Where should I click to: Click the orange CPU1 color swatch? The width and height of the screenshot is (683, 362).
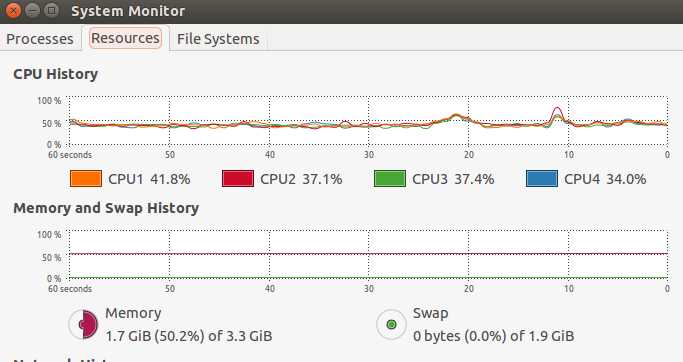86,179
